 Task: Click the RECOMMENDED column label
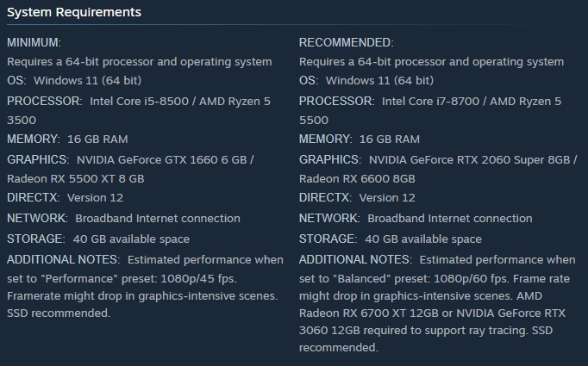click(x=346, y=42)
